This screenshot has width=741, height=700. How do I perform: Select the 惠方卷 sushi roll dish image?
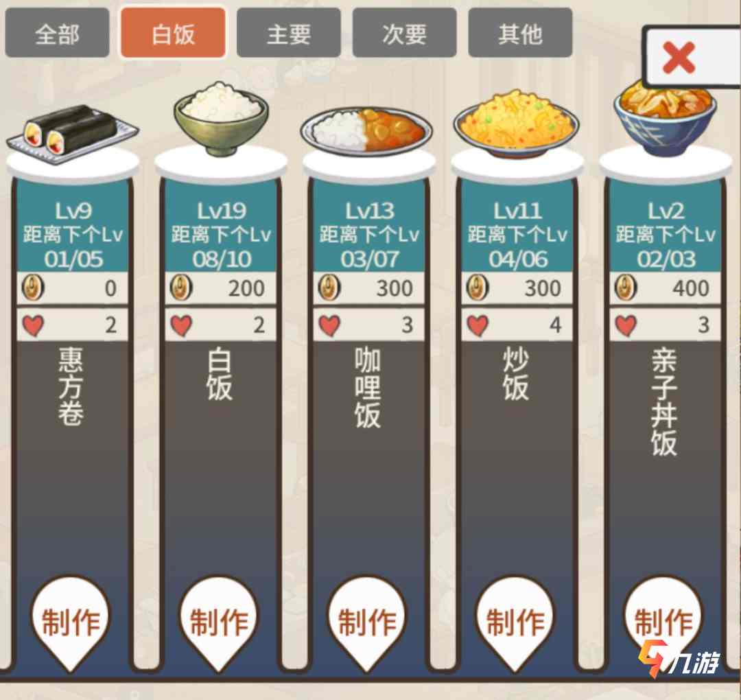pyautogui.click(x=72, y=134)
